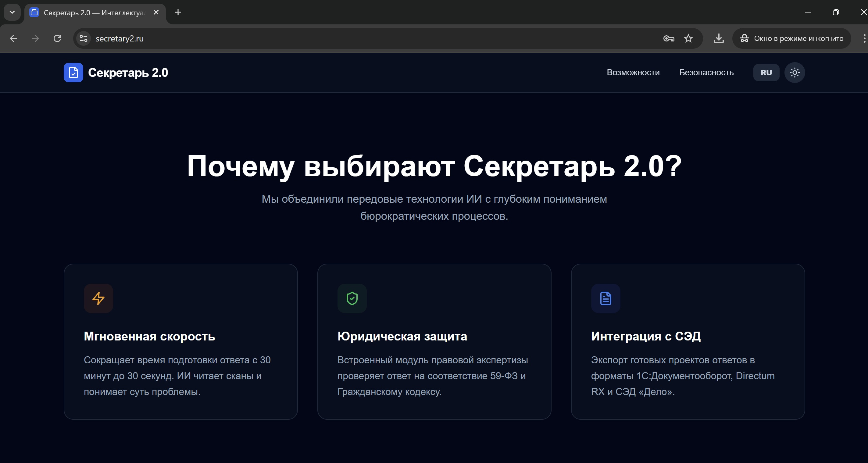Click the secretary2.ru address bar

(x=337, y=38)
